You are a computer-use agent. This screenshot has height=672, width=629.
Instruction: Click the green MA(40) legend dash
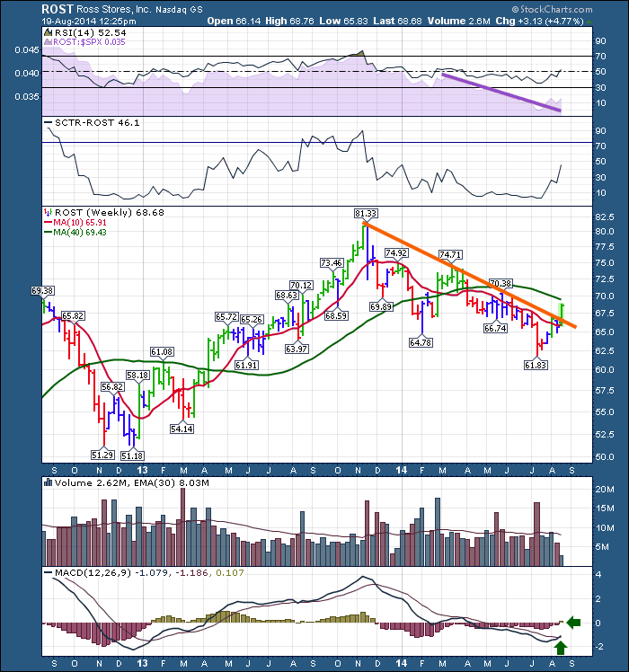pyautogui.click(x=48, y=233)
